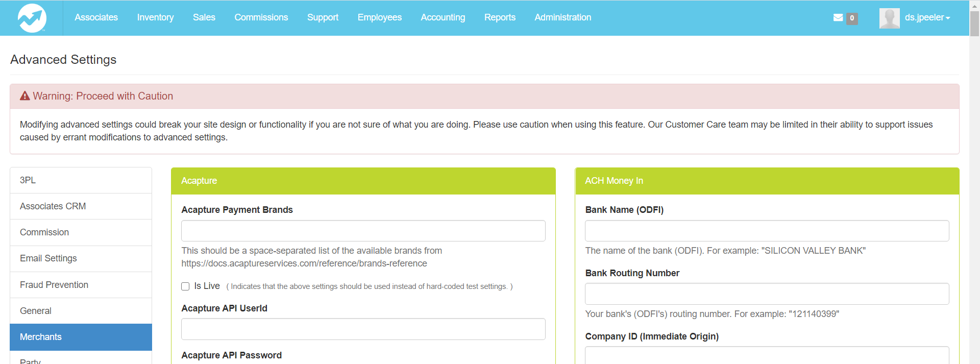Click the Acapture API UserId field

[363, 329]
